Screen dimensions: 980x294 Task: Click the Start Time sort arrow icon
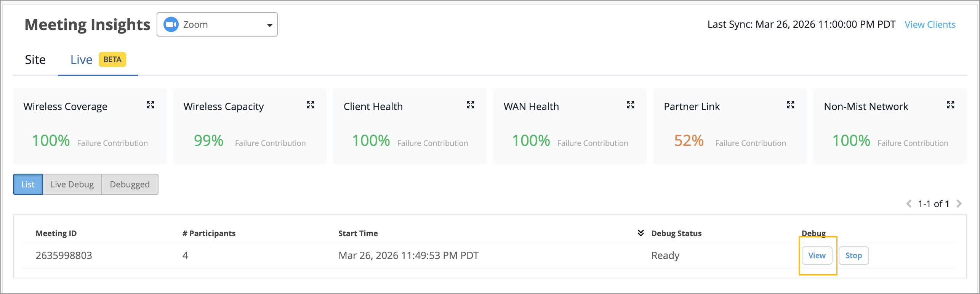pos(641,233)
